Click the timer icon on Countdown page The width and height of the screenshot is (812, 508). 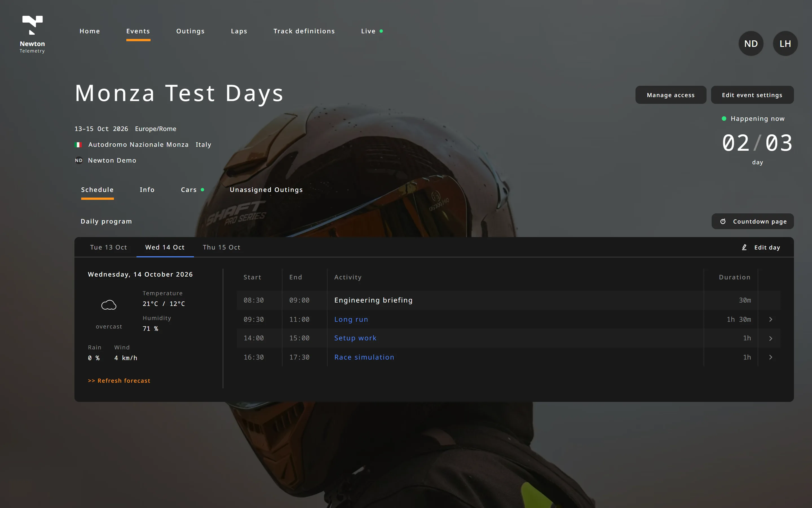pyautogui.click(x=723, y=222)
